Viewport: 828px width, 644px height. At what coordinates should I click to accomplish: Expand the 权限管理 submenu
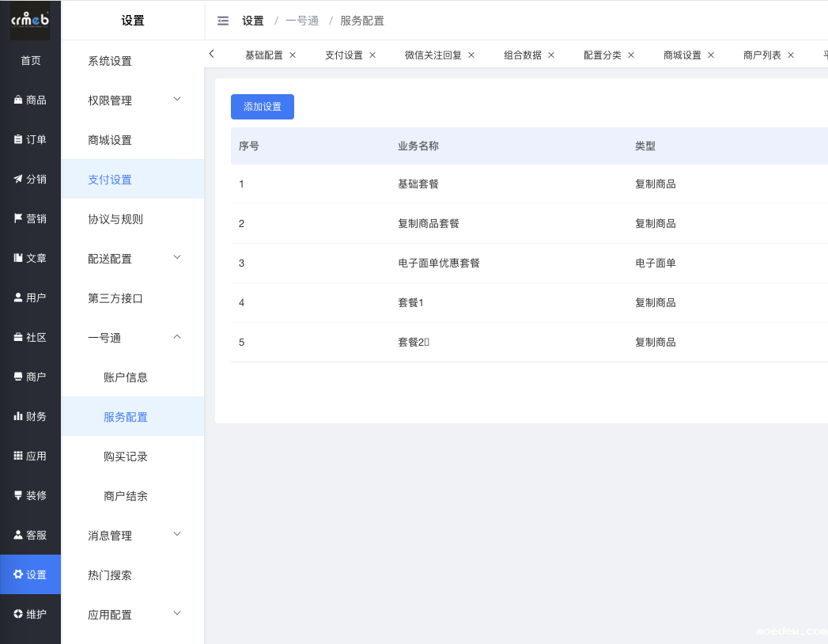click(177, 100)
